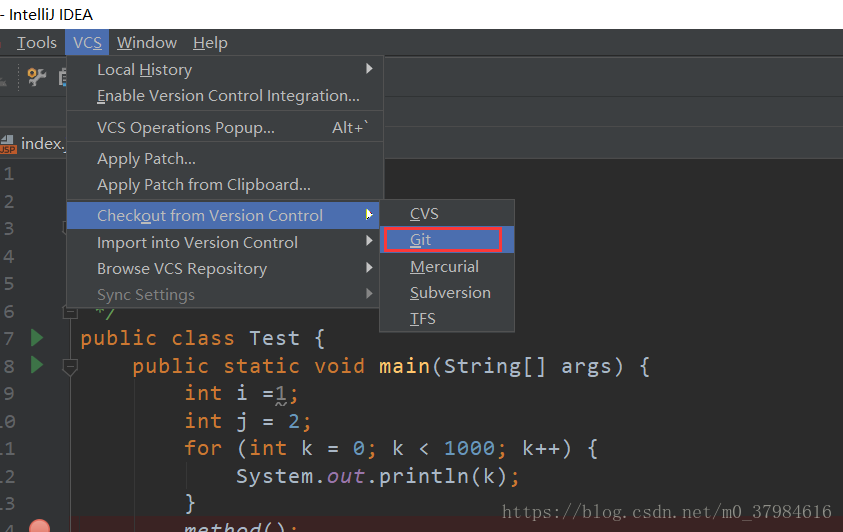Click 'main' method name in code
The width and height of the screenshot is (843, 532).
404,366
